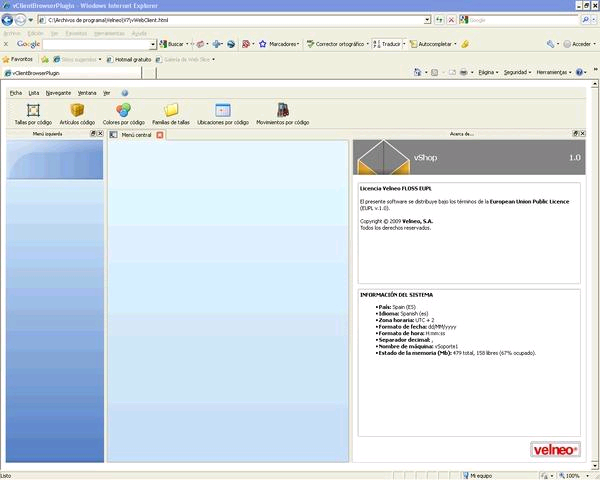This screenshot has height=480, width=600.
Task: Click the recent pages dropdown arrow near Forward
Action: (x=31, y=20)
